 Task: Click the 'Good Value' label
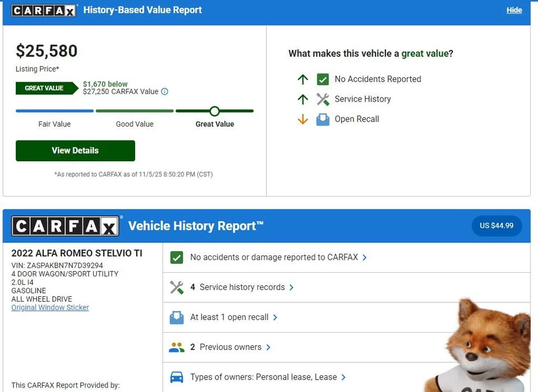coord(134,124)
